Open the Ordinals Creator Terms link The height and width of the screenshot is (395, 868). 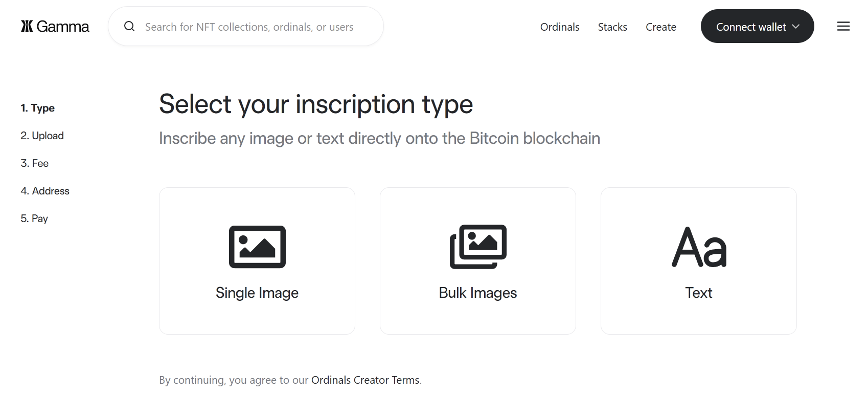365,380
